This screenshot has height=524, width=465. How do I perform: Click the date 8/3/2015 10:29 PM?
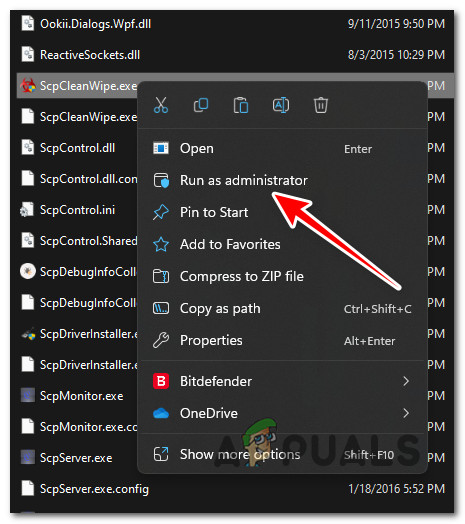(x=396, y=55)
